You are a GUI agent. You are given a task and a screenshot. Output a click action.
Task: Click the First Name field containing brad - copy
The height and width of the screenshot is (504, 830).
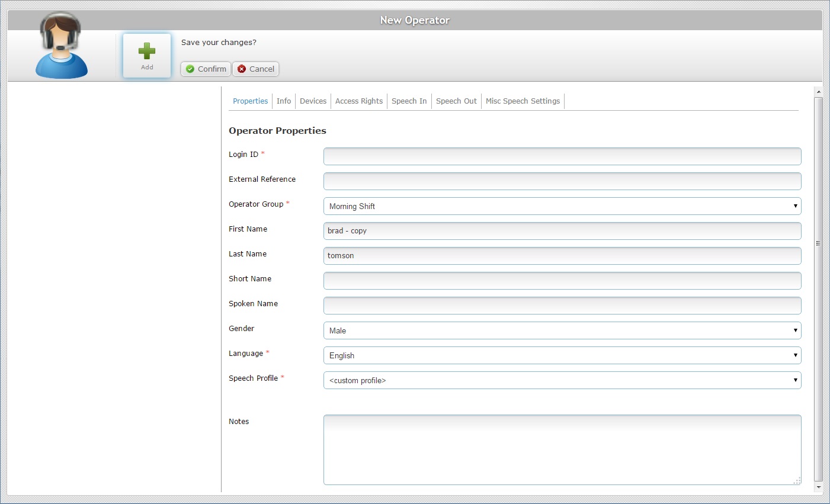(x=562, y=231)
